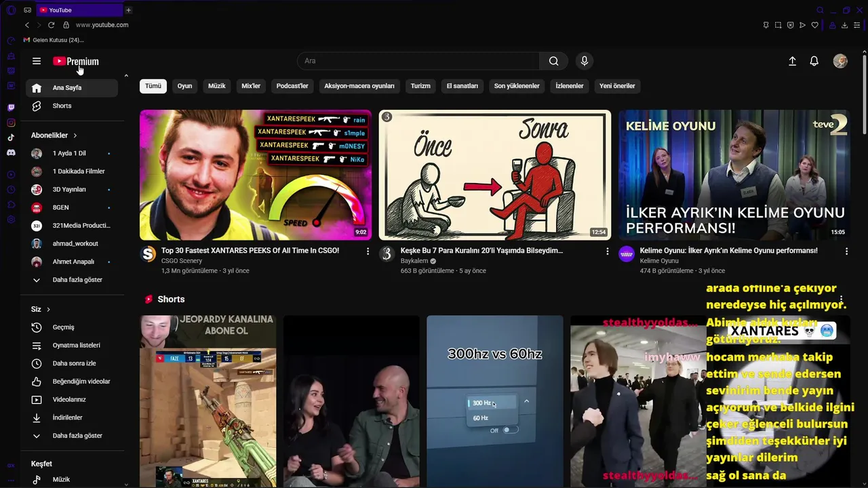Screen dimensions: 868x488
Task: Select the Turizm filter chip
Action: [x=420, y=86]
